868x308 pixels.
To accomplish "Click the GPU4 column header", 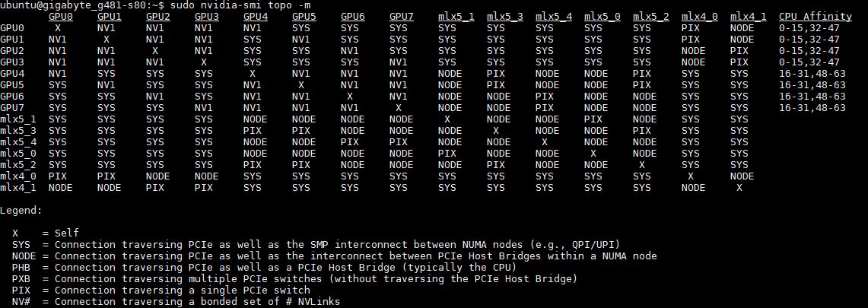I will pos(256,16).
